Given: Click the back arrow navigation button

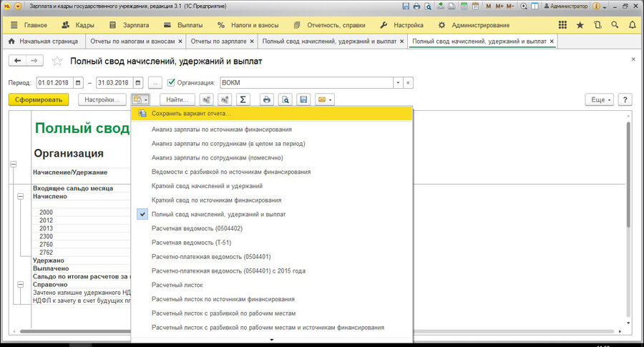Looking at the screenshot, I should 17,61.
